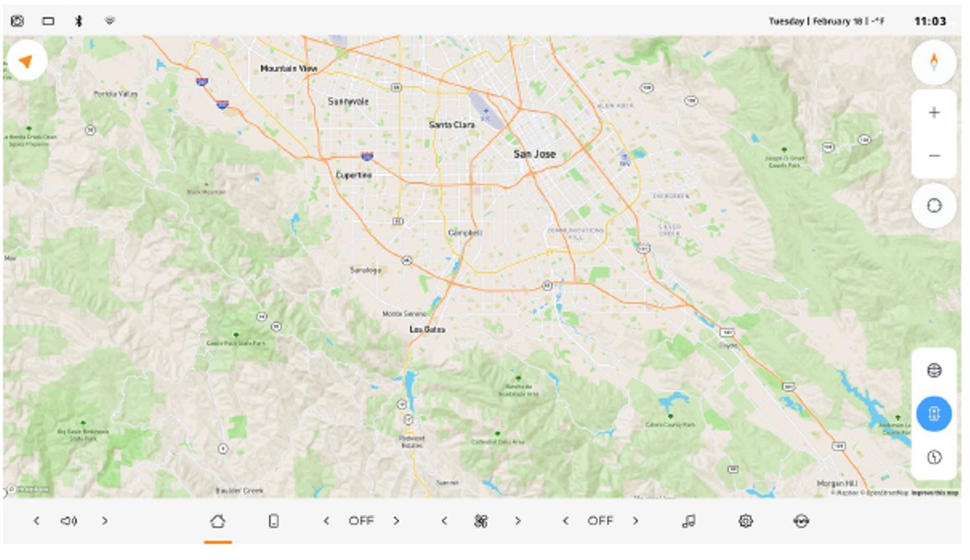Click the orange navigation arrow button
970x560 pixels.
[27, 61]
